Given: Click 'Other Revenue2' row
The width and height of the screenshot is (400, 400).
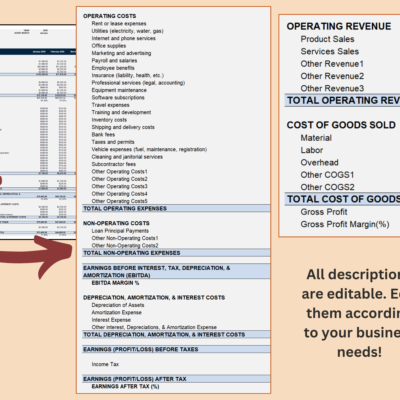Looking at the screenshot, I should point(332,76).
